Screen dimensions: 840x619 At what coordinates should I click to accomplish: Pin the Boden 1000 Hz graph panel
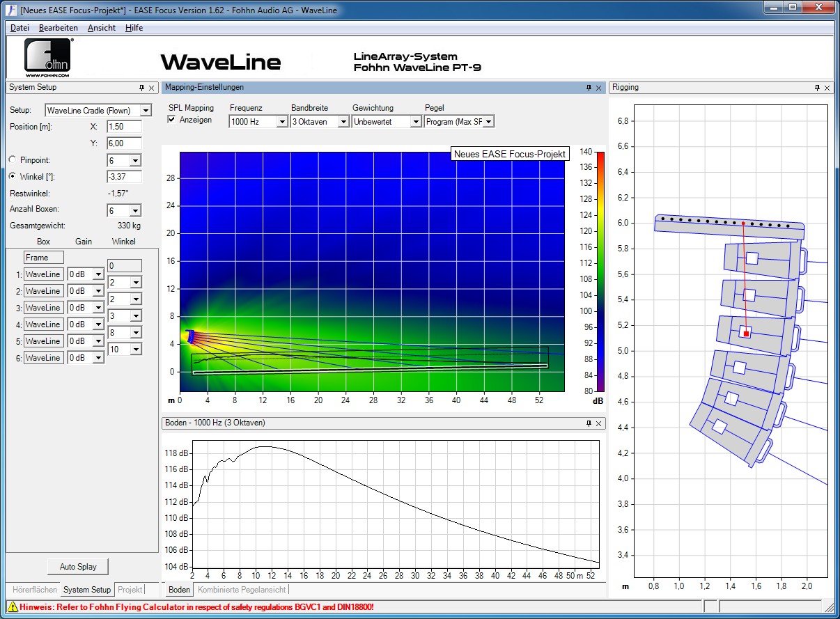click(589, 423)
